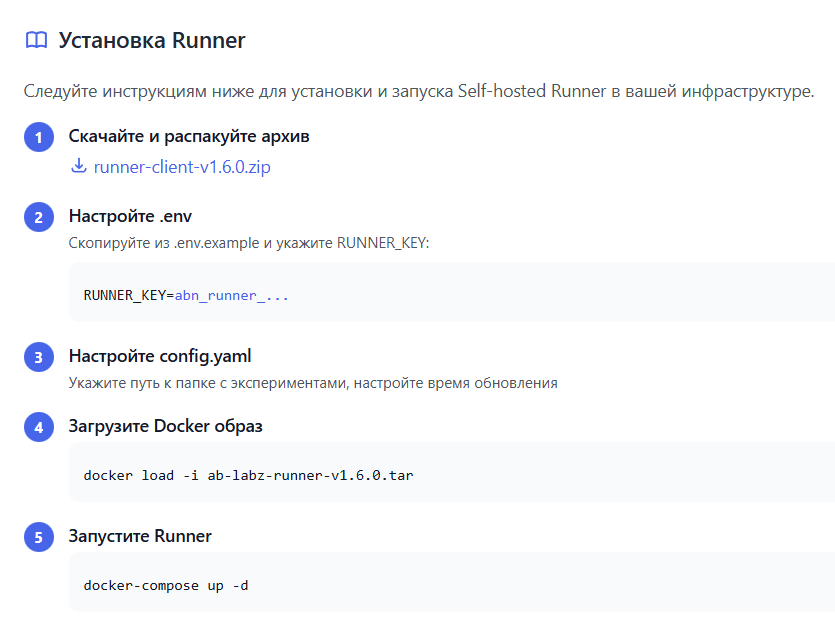Click the step 5 badge beside "Запустите Runner"
The height and width of the screenshot is (638, 835).
38,537
